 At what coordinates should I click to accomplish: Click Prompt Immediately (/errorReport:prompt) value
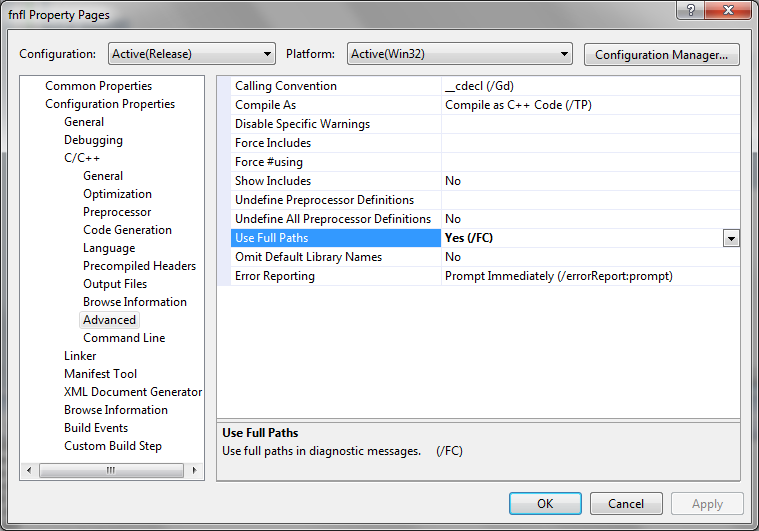[559, 276]
